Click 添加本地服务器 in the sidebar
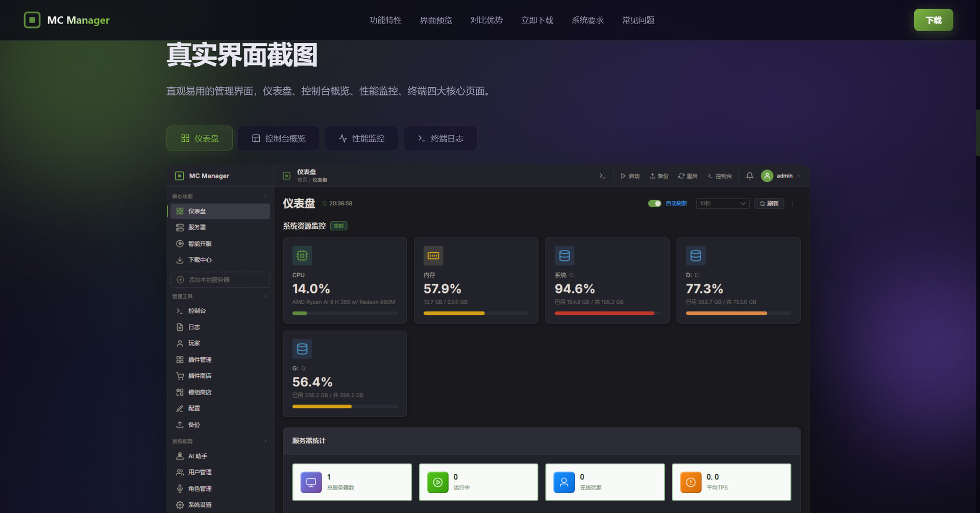980x513 pixels. click(x=220, y=280)
